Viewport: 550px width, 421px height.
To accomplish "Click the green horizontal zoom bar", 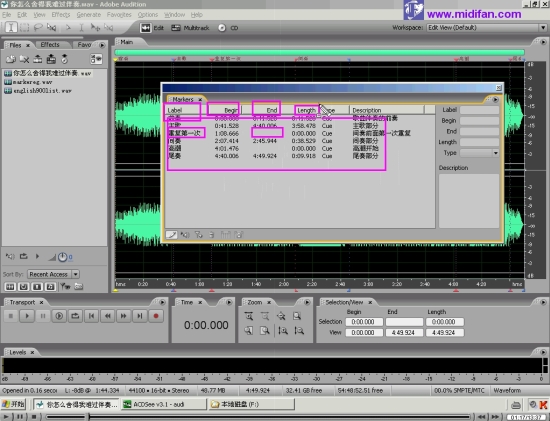I will coord(320,52).
